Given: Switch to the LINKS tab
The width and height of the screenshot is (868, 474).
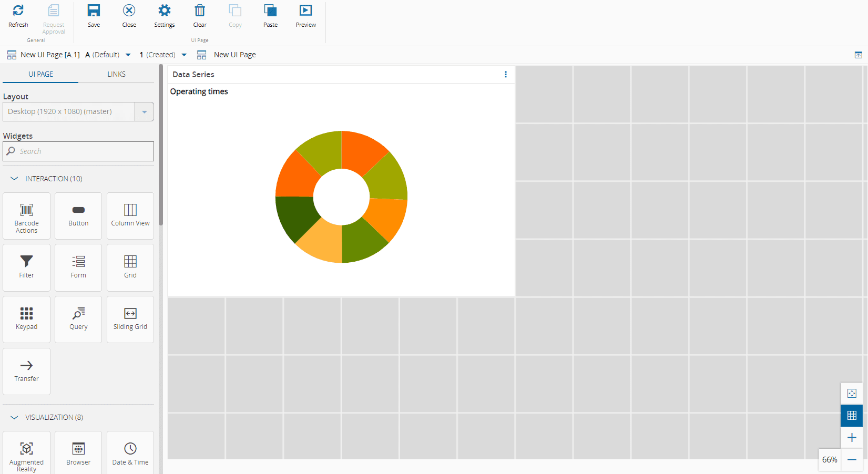Looking at the screenshot, I should click(116, 74).
